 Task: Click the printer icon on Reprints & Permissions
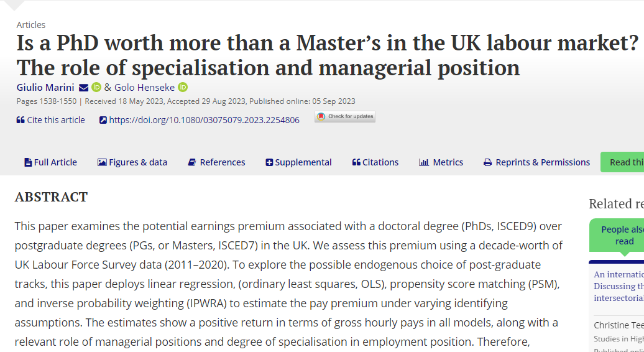(487, 163)
